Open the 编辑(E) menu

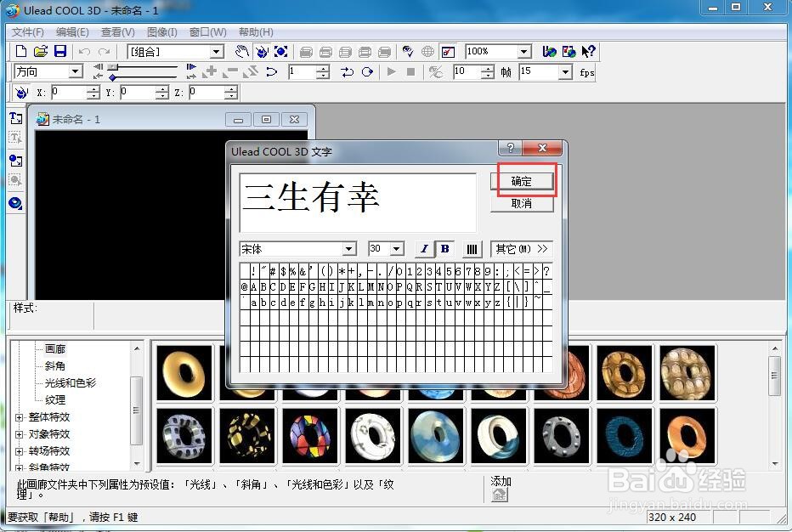[72, 32]
